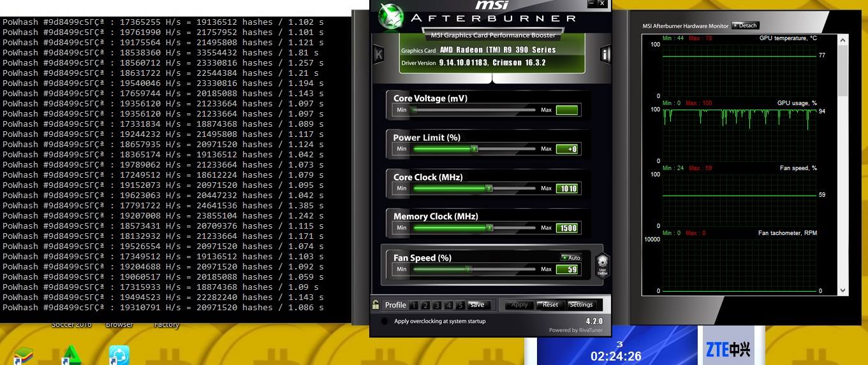Click the Core Clock value field 1010
The image size is (868, 365).
coord(567,189)
